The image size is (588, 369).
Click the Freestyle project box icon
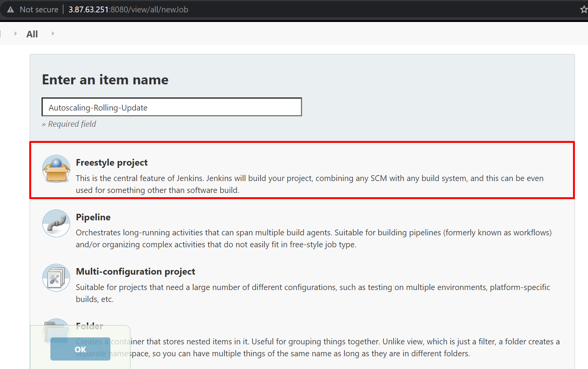tap(56, 169)
